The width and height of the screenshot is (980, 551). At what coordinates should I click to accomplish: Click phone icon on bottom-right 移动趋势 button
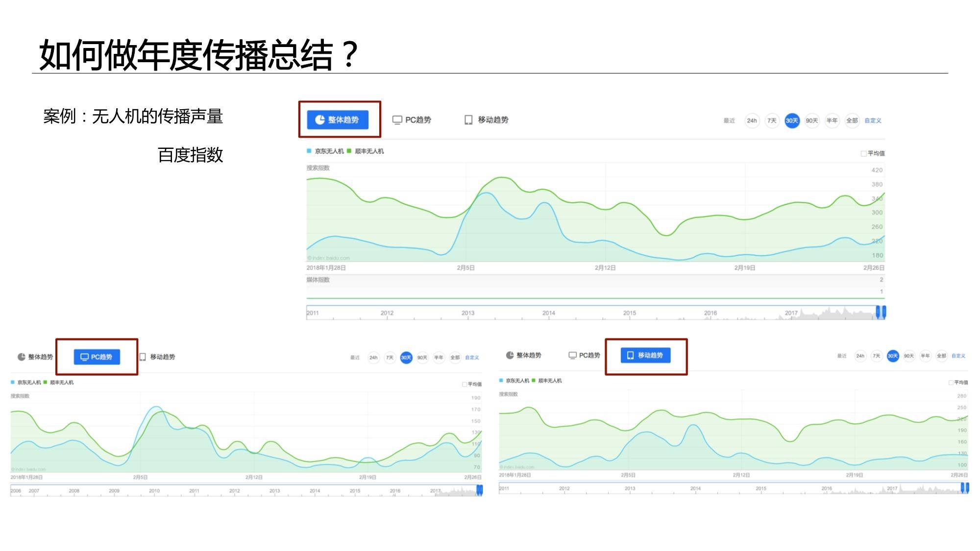(631, 356)
